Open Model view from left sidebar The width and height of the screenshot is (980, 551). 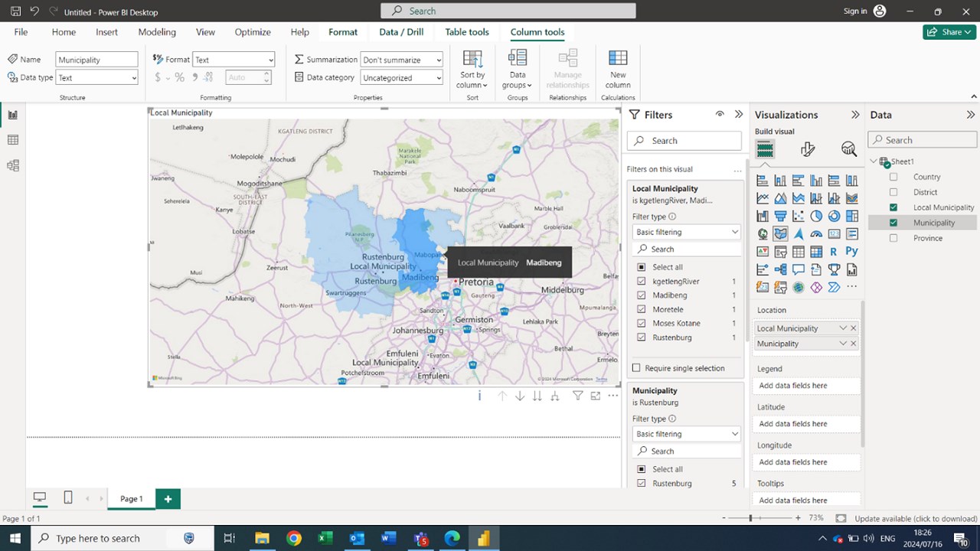point(12,165)
